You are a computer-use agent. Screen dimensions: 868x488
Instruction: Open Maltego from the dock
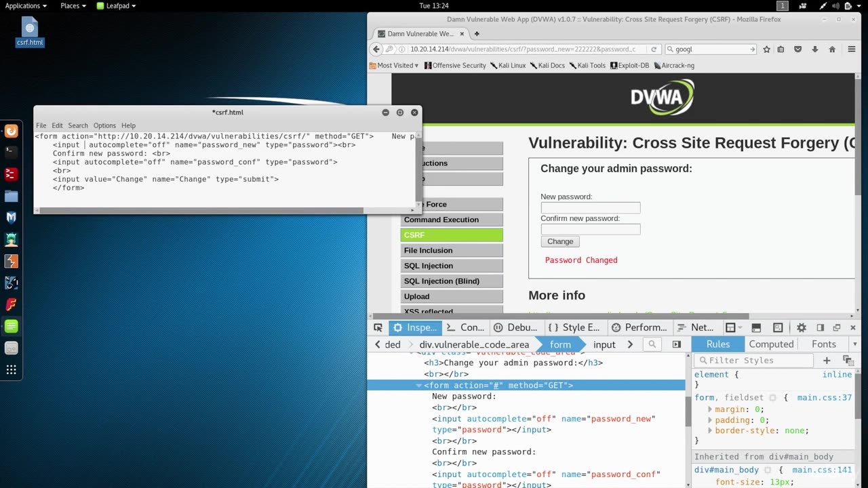point(11,283)
